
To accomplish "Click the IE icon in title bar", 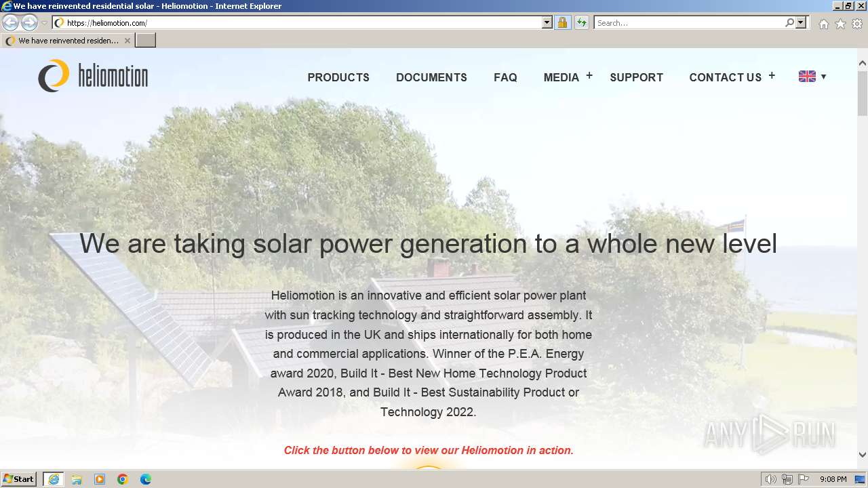I will coord(7,6).
